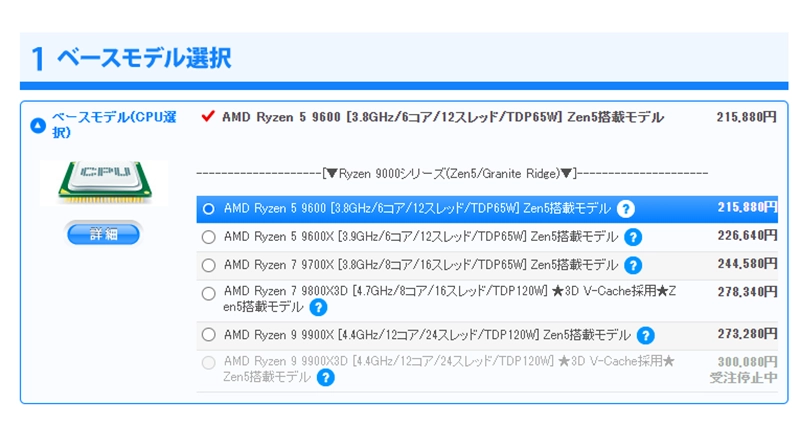Click the 215,880円 price in the highlighted row
800x424 pixels.
click(747, 207)
